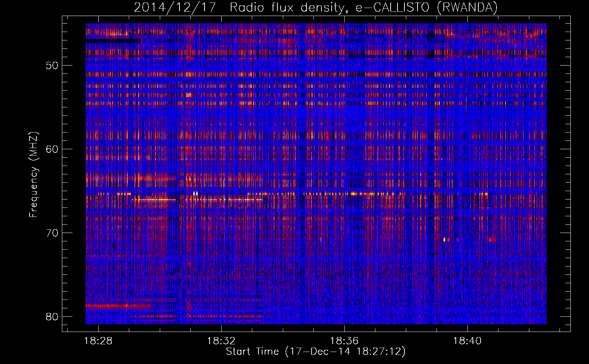
Task: Click the 18:28 time tick label
Action: pyautogui.click(x=98, y=341)
